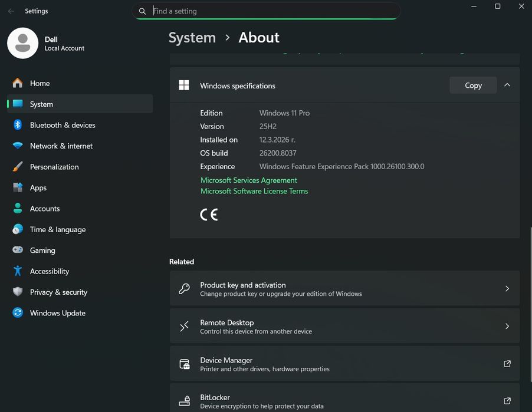
Task: Click the Accounts person icon
Action: pos(18,208)
